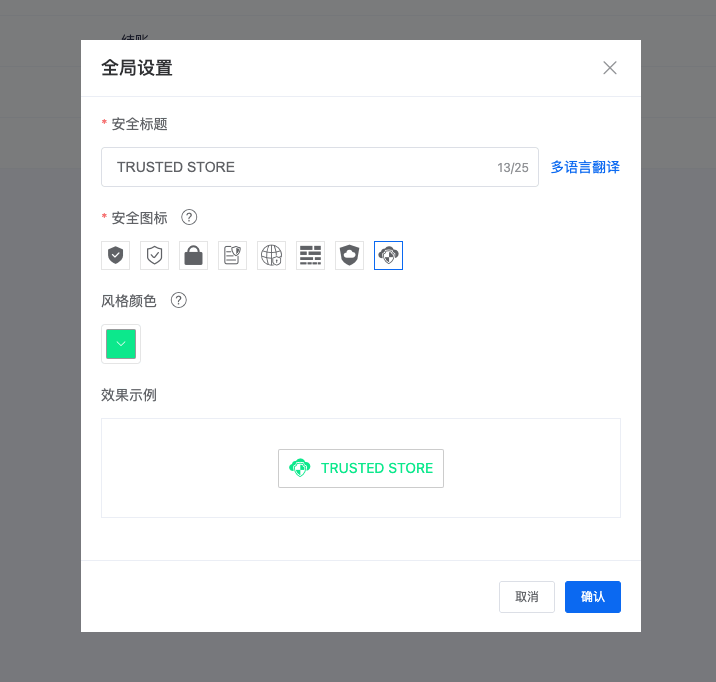
Task: Select the cloud with shield icon
Action: coord(388,256)
